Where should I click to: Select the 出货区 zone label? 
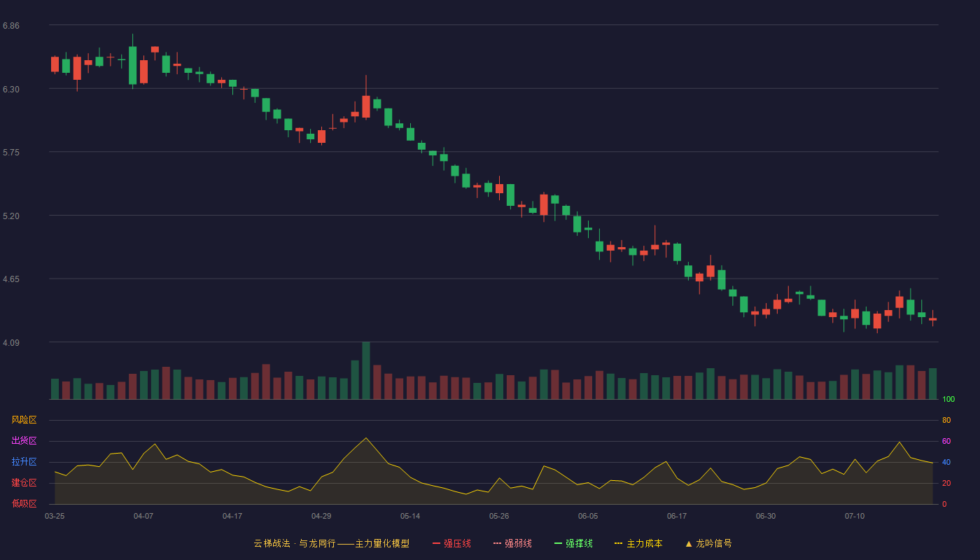[x=24, y=441]
